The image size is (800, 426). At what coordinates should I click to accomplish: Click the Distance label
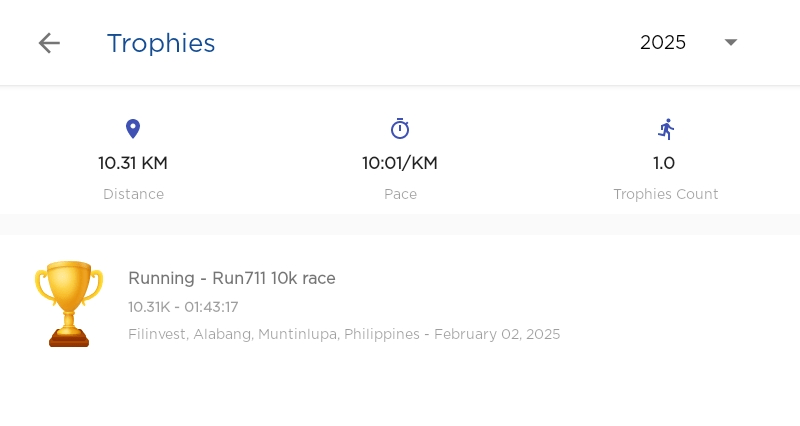pyautogui.click(x=133, y=194)
